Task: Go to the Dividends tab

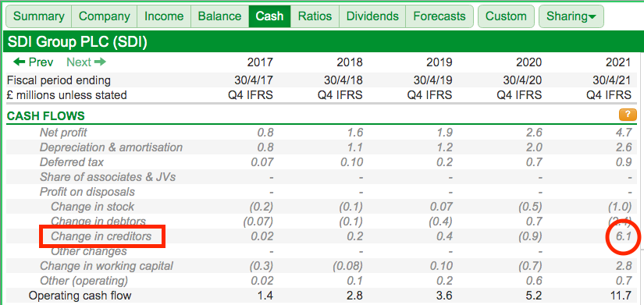Action: [x=372, y=16]
